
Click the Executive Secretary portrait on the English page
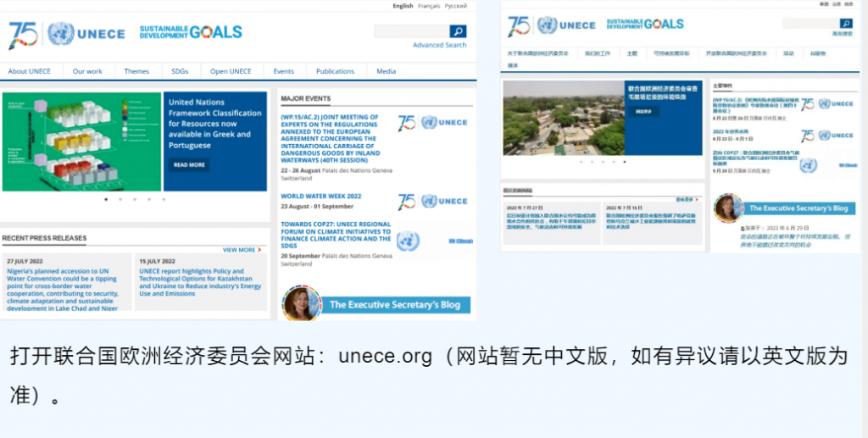tap(302, 303)
